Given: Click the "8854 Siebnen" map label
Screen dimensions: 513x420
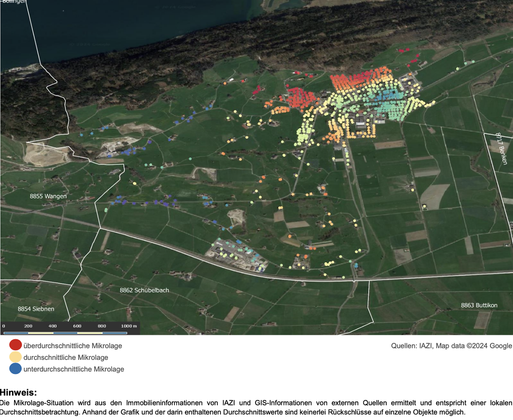Looking at the screenshot, I should (36, 309).
